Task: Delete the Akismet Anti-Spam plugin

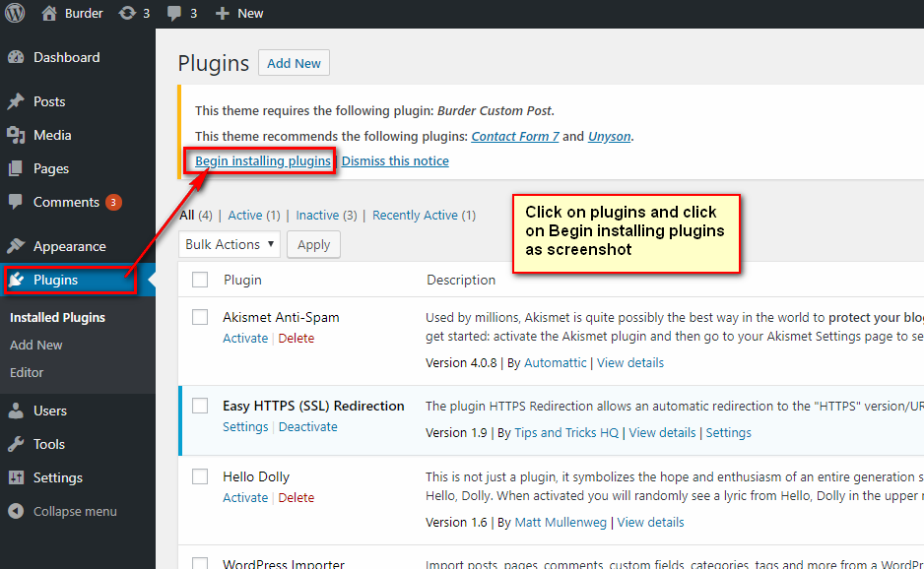Action: (296, 338)
